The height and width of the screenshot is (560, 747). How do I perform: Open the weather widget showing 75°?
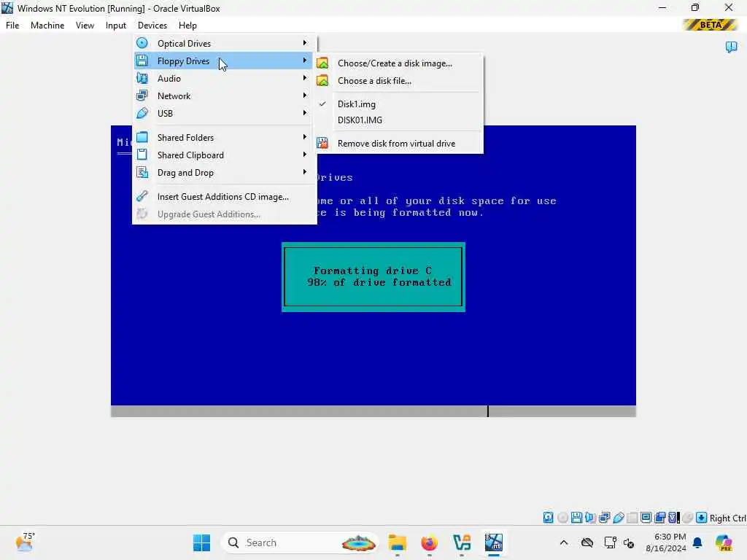[x=26, y=542]
